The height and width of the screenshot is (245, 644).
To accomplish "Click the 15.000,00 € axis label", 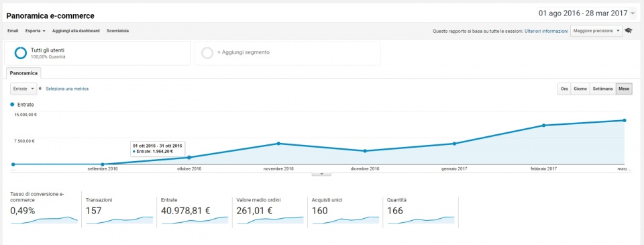I will click(25, 115).
